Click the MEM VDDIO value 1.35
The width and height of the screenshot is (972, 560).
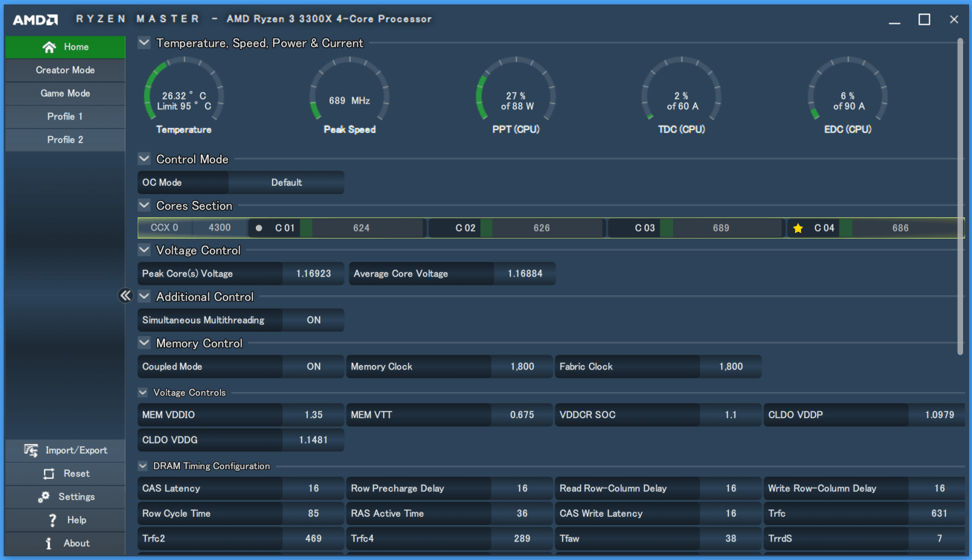(314, 414)
